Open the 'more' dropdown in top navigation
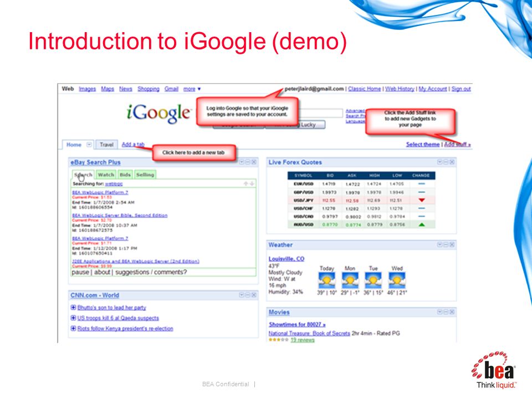Image resolution: width=532 pixels, height=399 pixels. pos(192,89)
